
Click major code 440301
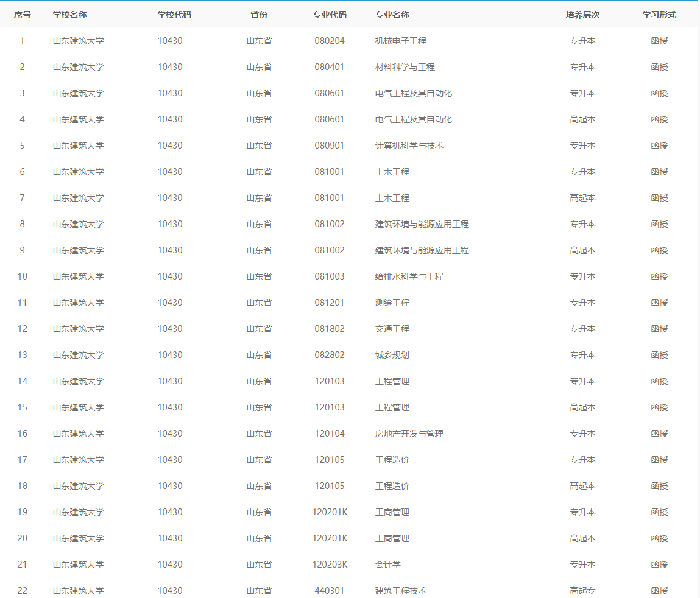(330, 591)
